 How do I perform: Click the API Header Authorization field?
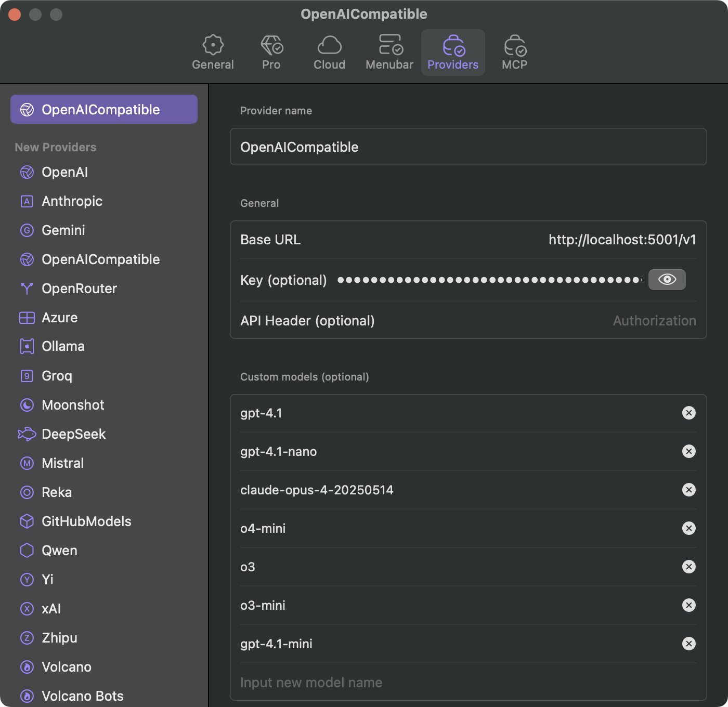click(654, 321)
